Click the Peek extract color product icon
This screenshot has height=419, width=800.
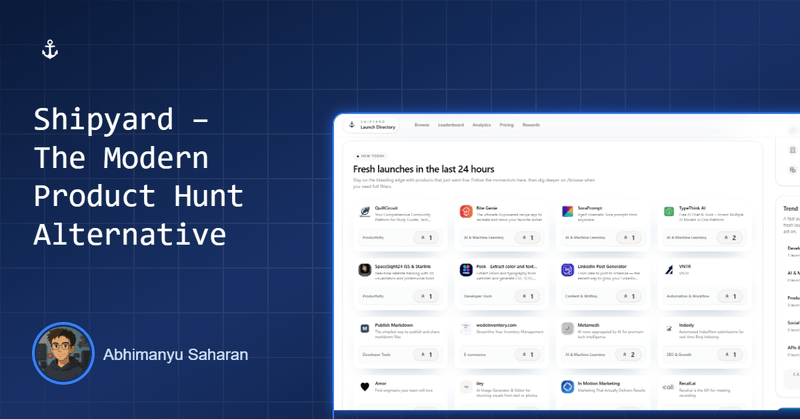tap(466, 270)
